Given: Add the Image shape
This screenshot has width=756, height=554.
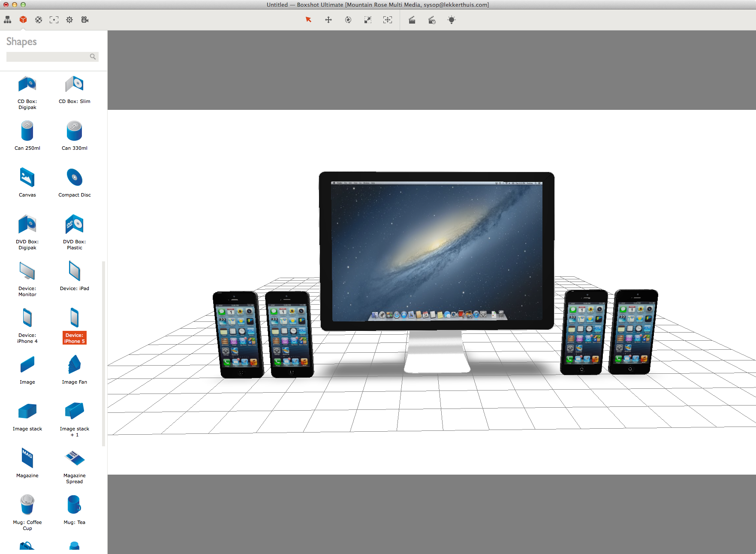Looking at the screenshot, I should [27, 369].
